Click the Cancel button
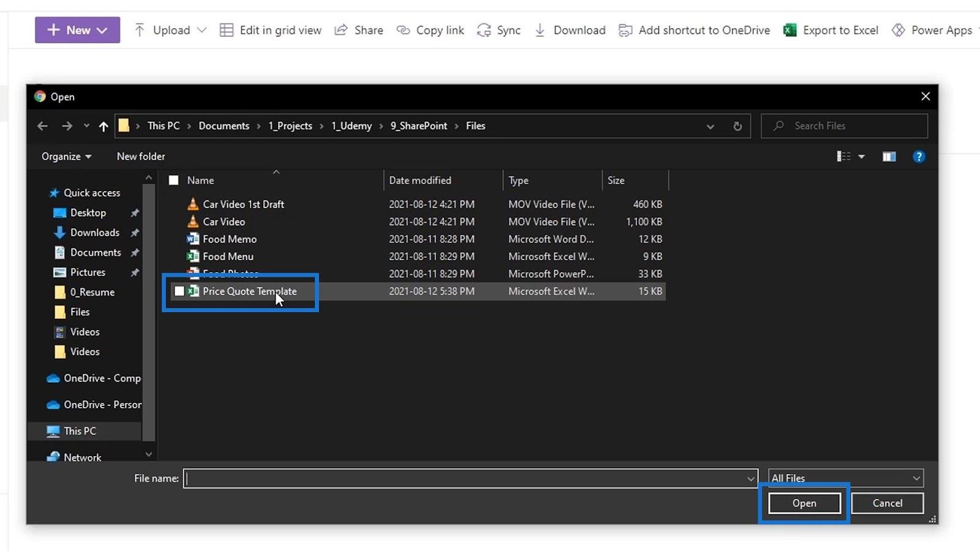The width and height of the screenshot is (980, 551). pyautogui.click(x=888, y=503)
